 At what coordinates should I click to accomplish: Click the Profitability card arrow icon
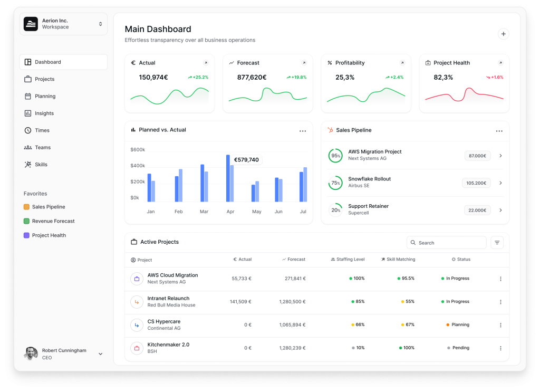coord(402,63)
